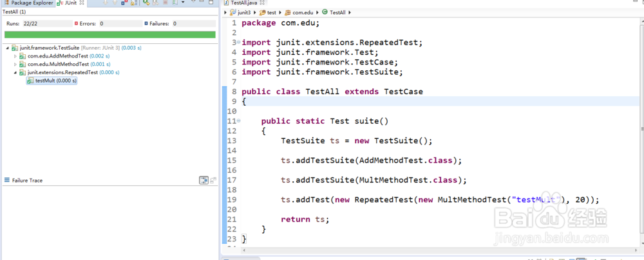The width and height of the screenshot is (644, 260).
Task: Fold the suite method at line 11
Action: [x=239, y=121]
